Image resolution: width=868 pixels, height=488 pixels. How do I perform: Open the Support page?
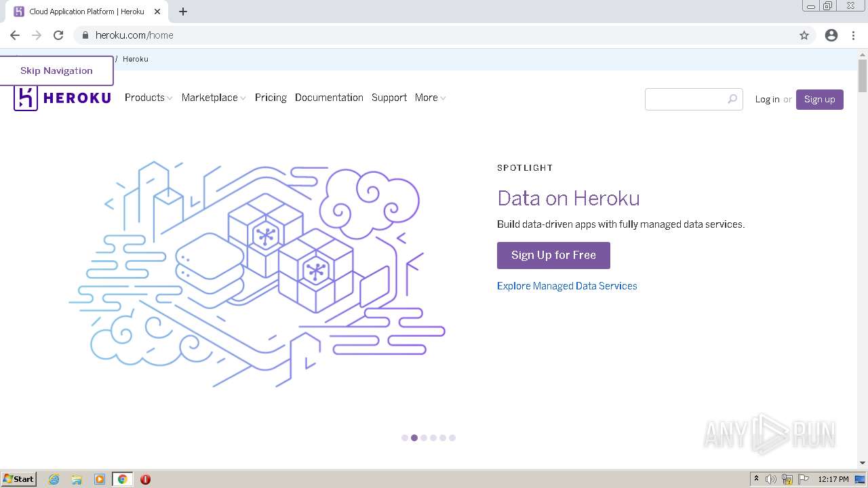[x=389, y=98]
